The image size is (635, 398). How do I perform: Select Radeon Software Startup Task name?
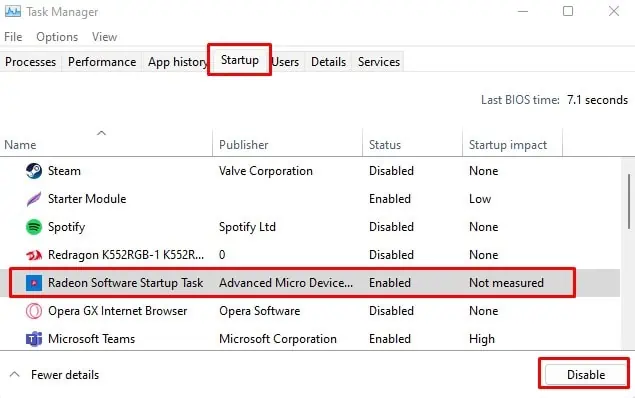pos(126,283)
